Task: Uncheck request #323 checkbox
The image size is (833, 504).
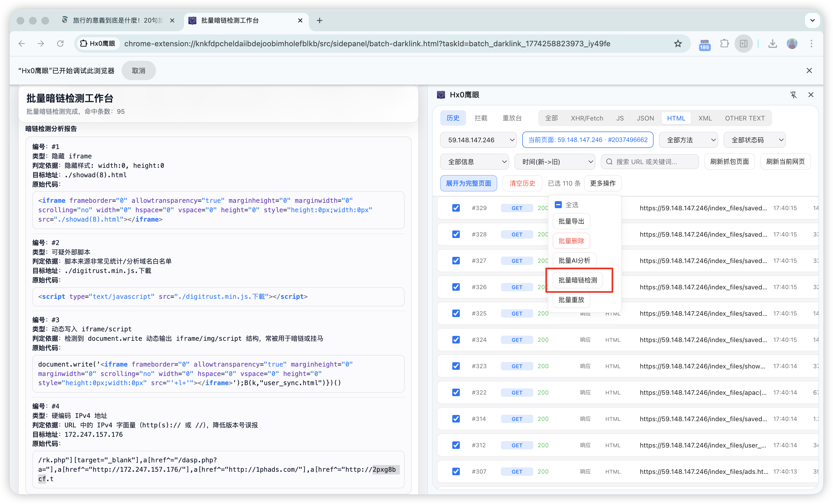Action: tap(456, 366)
